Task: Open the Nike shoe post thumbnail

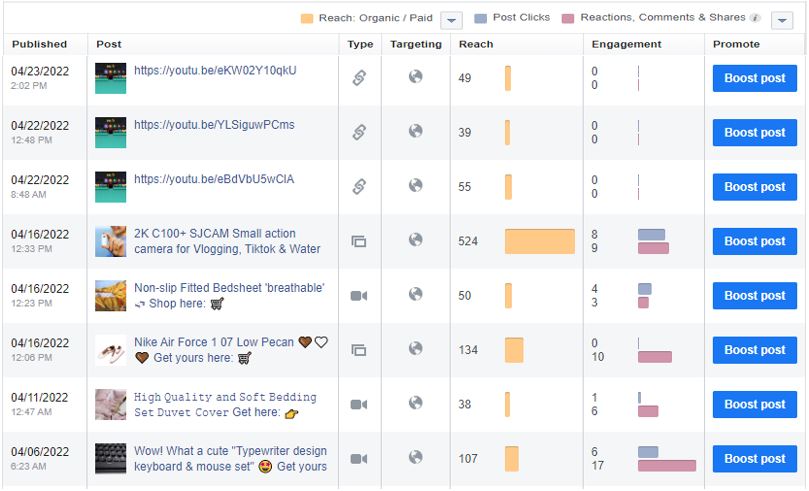Action: click(110, 350)
